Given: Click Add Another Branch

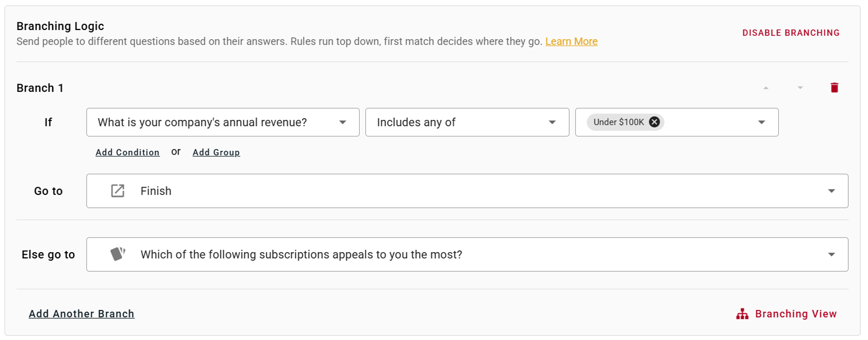Looking at the screenshot, I should click(82, 314).
